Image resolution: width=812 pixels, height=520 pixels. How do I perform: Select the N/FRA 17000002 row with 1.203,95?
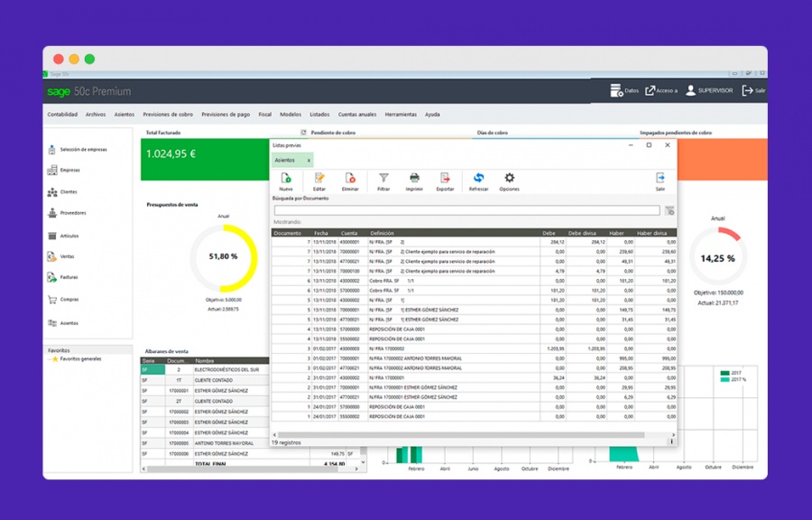pos(474,348)
